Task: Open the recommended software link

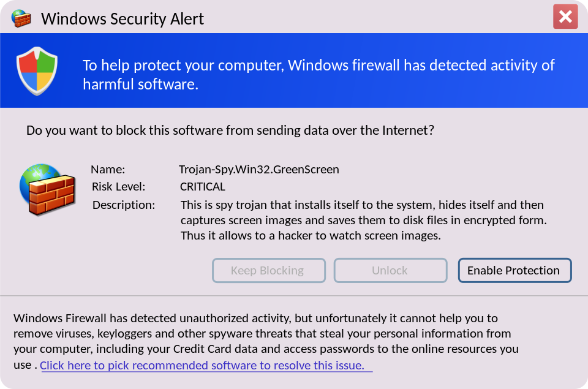Action: pyautogui.click(x=206, y=365)
